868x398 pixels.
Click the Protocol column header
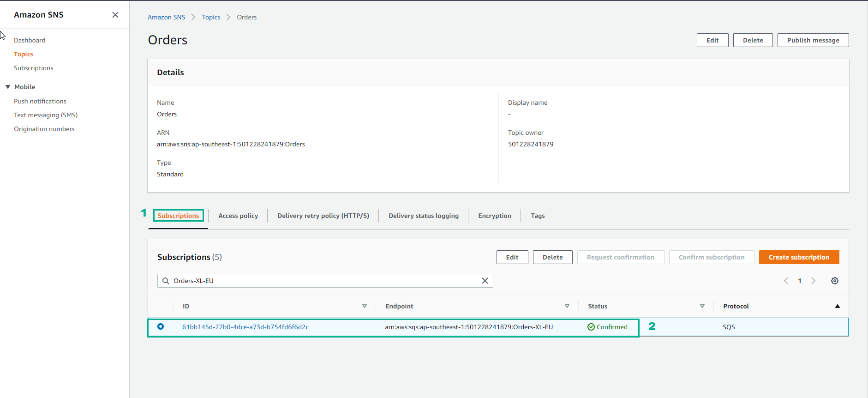point(736,306)
